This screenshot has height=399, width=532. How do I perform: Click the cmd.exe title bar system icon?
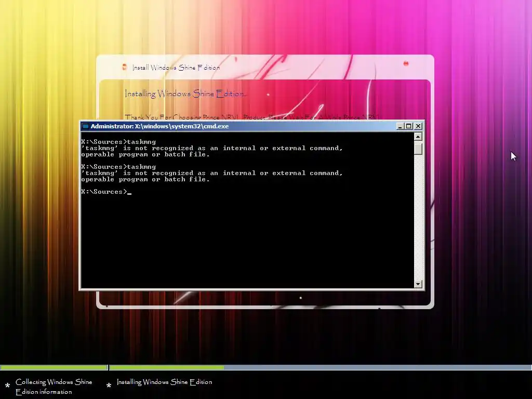(86, 126)
